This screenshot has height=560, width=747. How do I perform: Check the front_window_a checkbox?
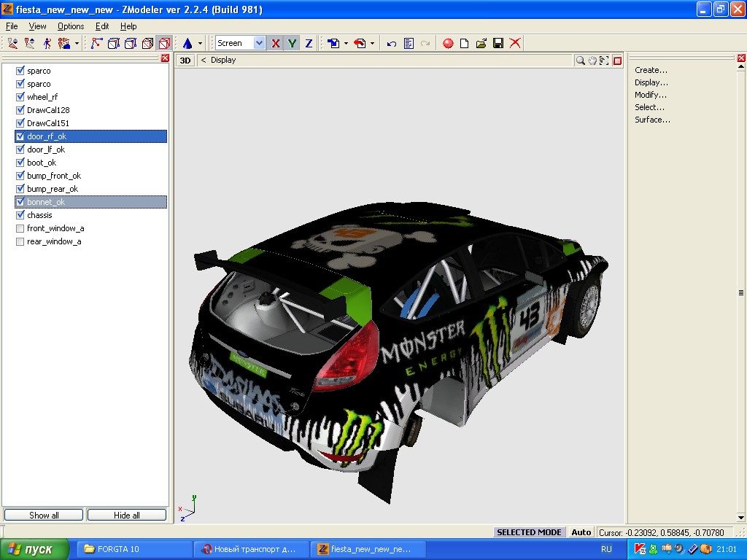[x=20, y=228]
